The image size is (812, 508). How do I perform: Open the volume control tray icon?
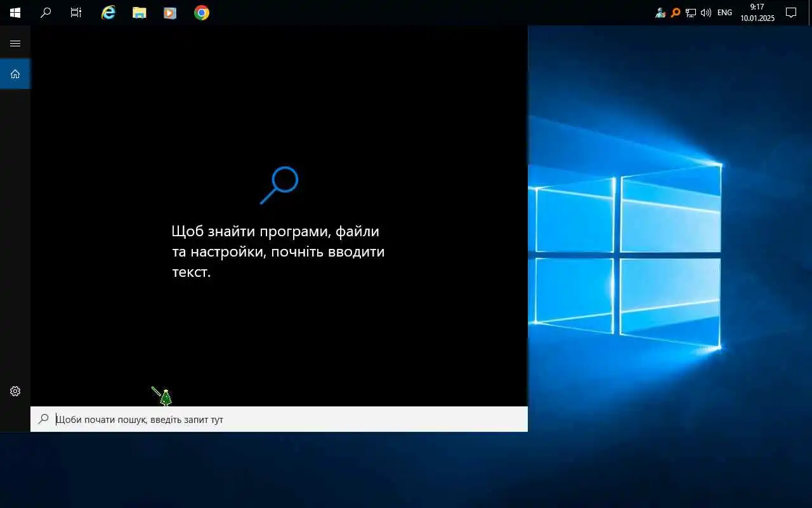pos(706,13)
